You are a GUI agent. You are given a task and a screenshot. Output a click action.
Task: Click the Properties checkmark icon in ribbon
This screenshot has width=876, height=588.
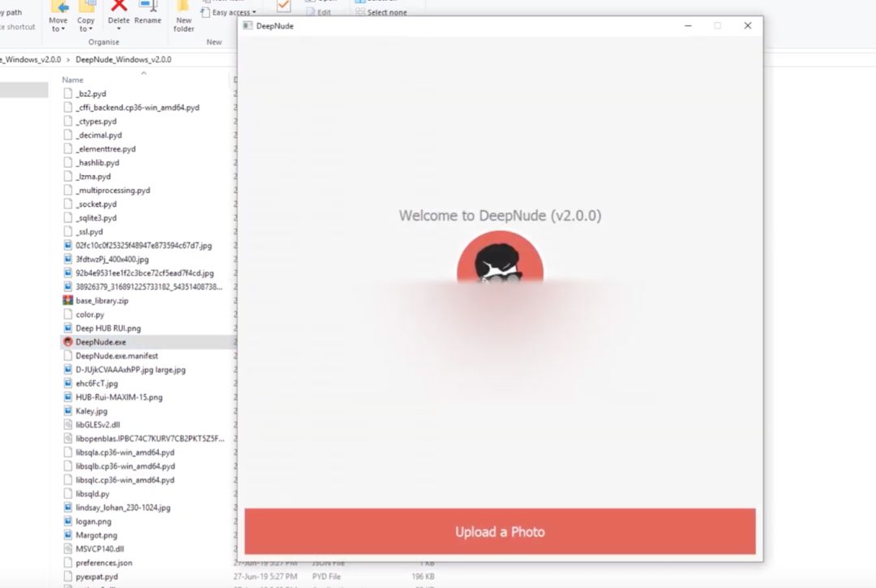[283, 6]
